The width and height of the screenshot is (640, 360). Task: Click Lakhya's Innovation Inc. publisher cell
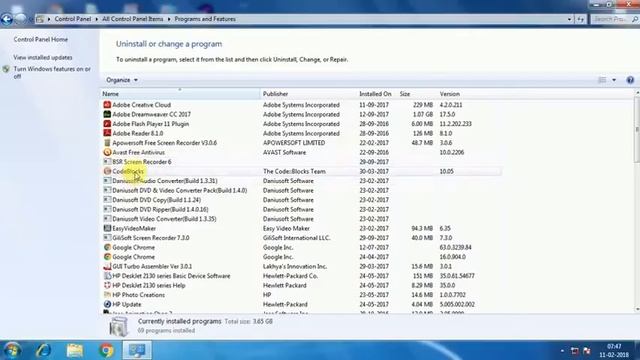(x=295, y=266)
